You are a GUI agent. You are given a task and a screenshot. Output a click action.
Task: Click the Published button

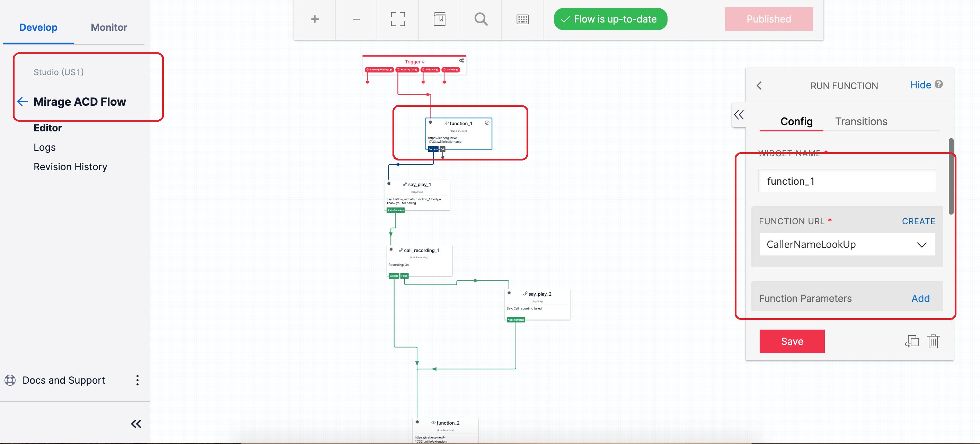pos(768,19)
